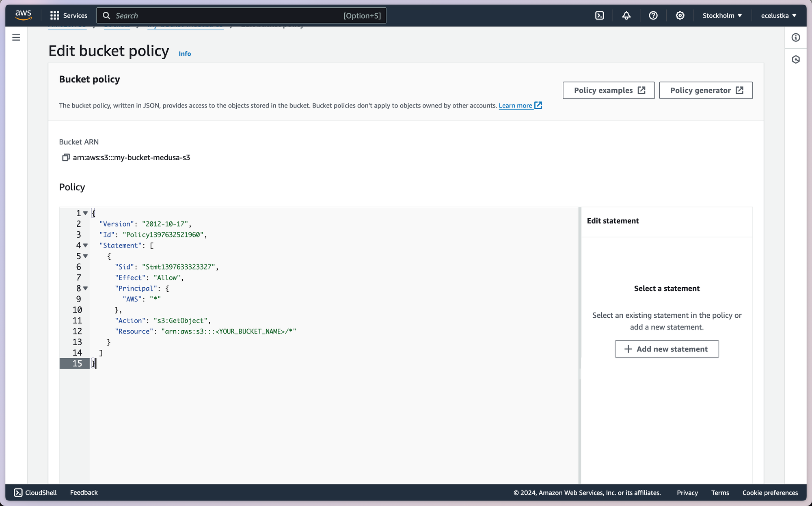This screenshot has width=812, height=506.
Task: Open the help question mark menu
Action: [x=653, y=15]
